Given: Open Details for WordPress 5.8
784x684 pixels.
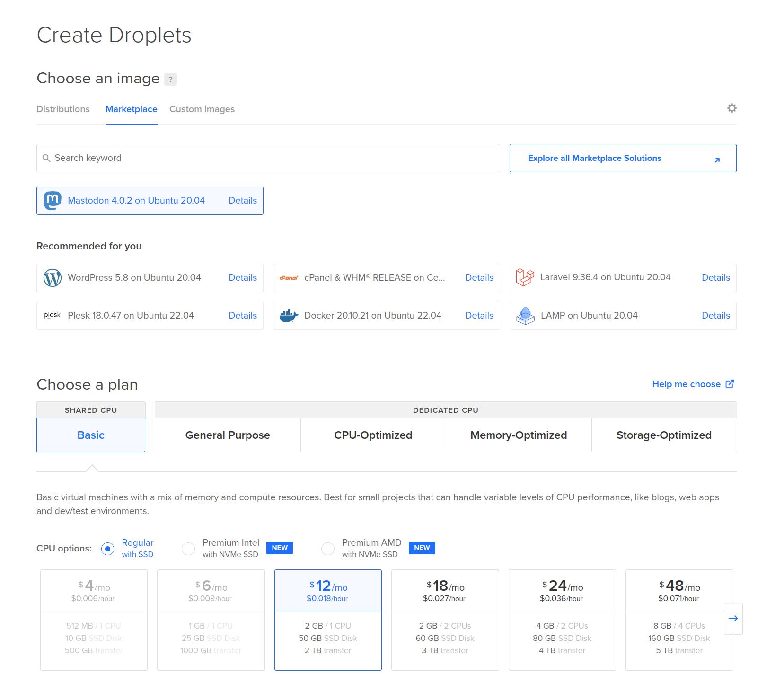Looking at the screenshot, I should point(243,278).
